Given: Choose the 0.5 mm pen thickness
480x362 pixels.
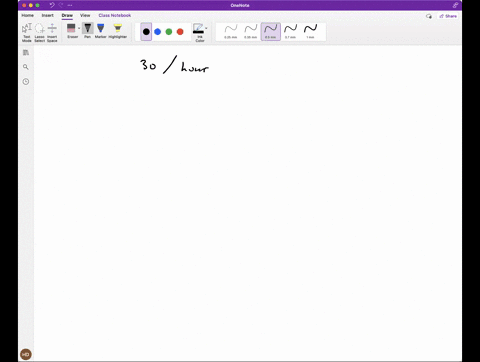Looking at the screenshot, I should click(x=270, y=32).
